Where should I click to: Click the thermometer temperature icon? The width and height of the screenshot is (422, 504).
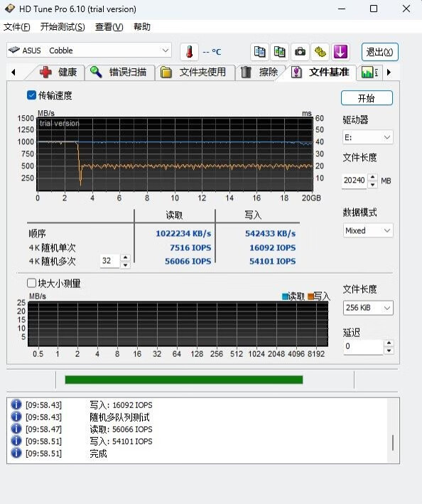189,52
